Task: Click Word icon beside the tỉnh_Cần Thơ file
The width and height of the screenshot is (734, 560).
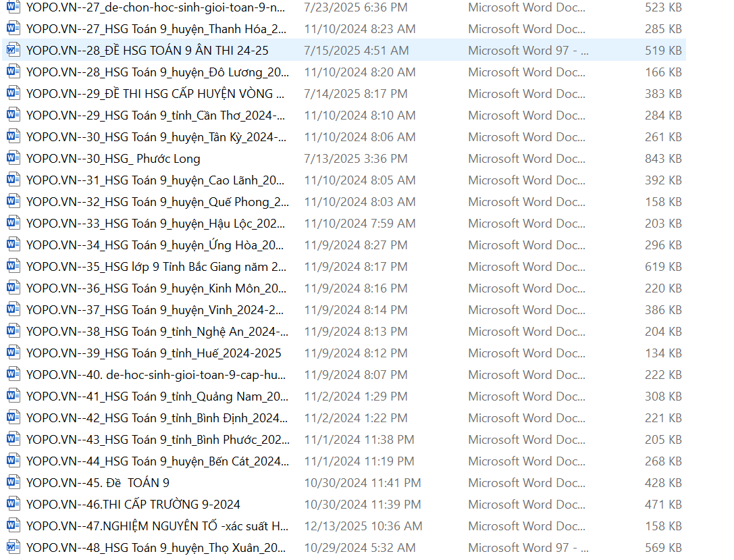Action: 13,115
